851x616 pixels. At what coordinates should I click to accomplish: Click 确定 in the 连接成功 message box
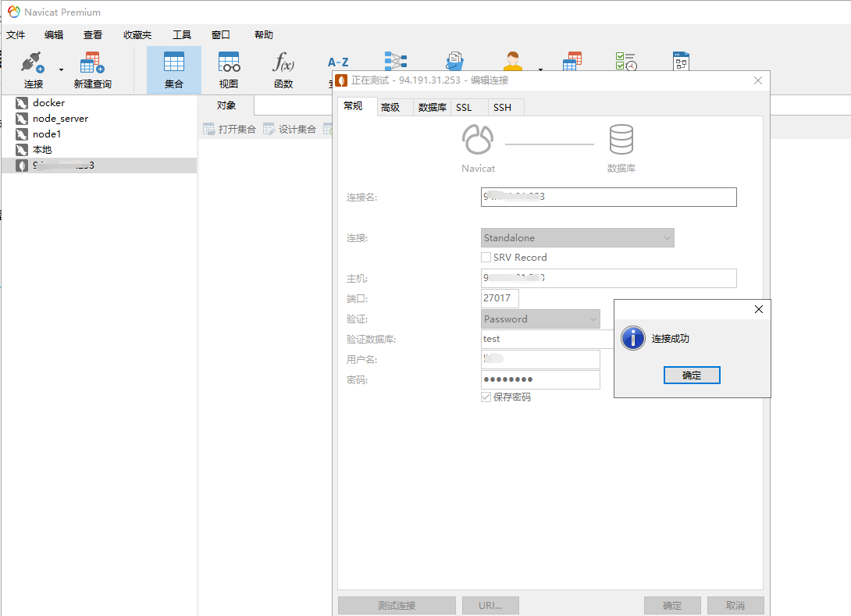692,375
